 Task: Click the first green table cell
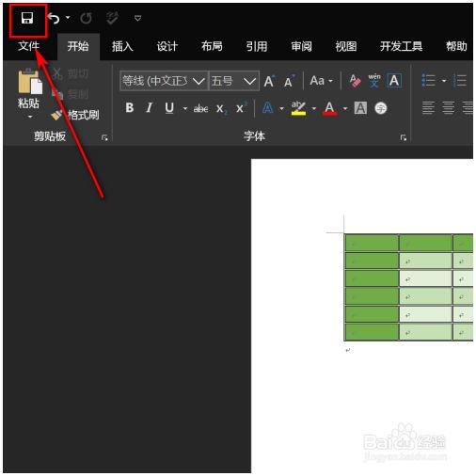tap(372, 243)
